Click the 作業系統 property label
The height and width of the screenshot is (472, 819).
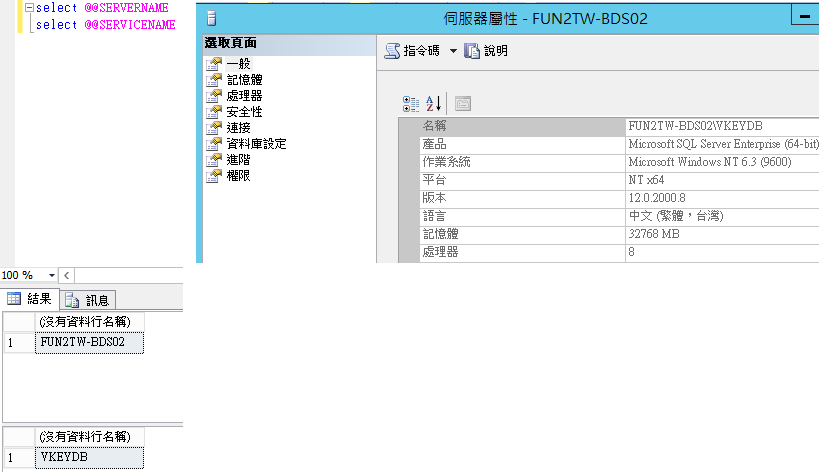coord(447,162)
